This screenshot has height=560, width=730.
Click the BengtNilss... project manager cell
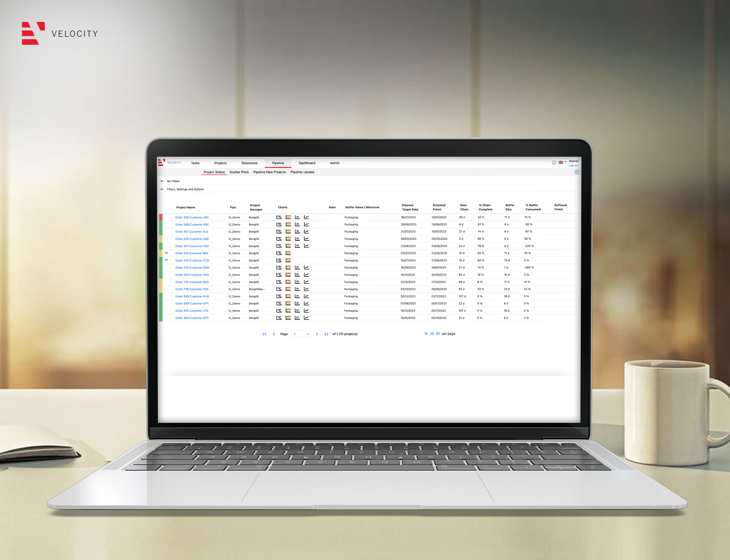(257, 289)
